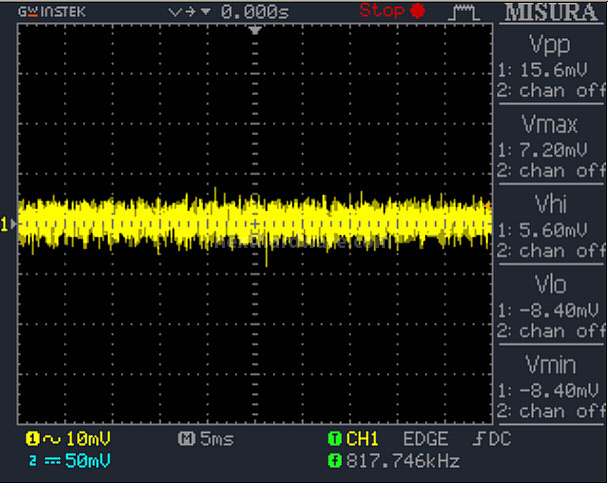Click the CH1 trigger source label
The image size is (608, 483).
tap(362, 439)
